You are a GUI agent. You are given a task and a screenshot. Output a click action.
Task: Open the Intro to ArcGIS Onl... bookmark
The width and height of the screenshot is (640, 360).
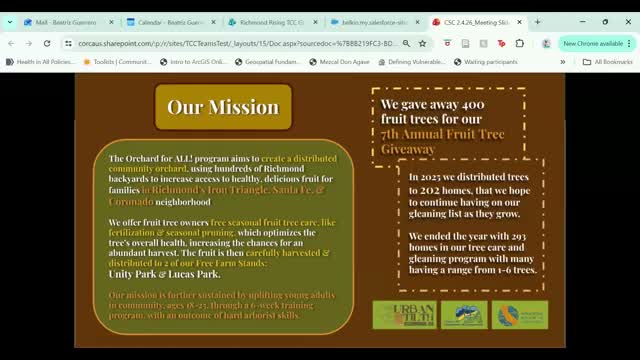coord(193,62)
